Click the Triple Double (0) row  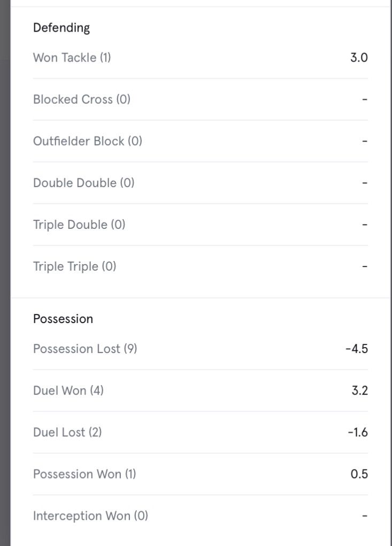point(79,225)
